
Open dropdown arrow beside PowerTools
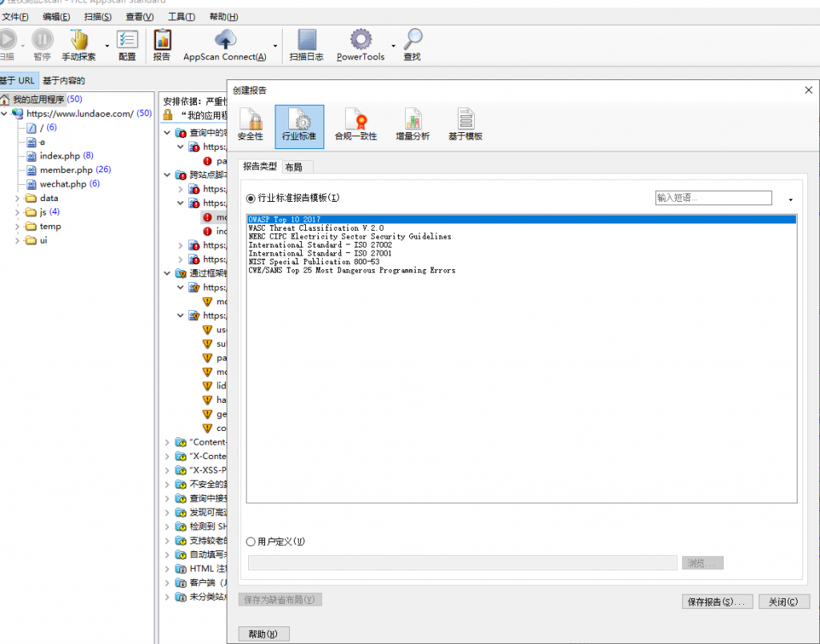393,46
